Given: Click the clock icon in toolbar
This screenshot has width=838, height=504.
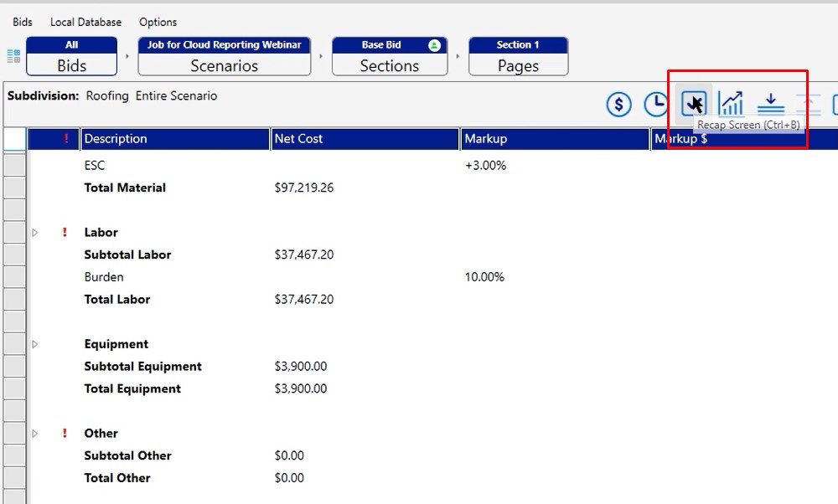Looking at the screenshot, I should click(656, 104).
